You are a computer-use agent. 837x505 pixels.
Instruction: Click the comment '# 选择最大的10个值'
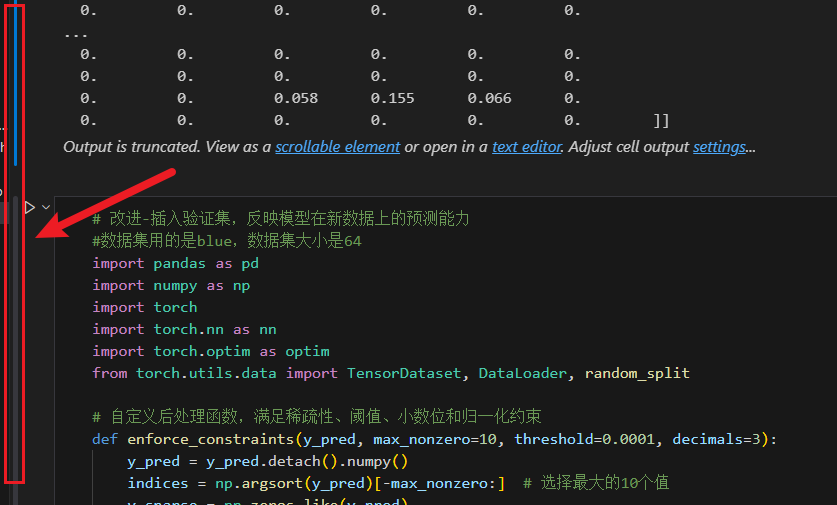point(596,483)
